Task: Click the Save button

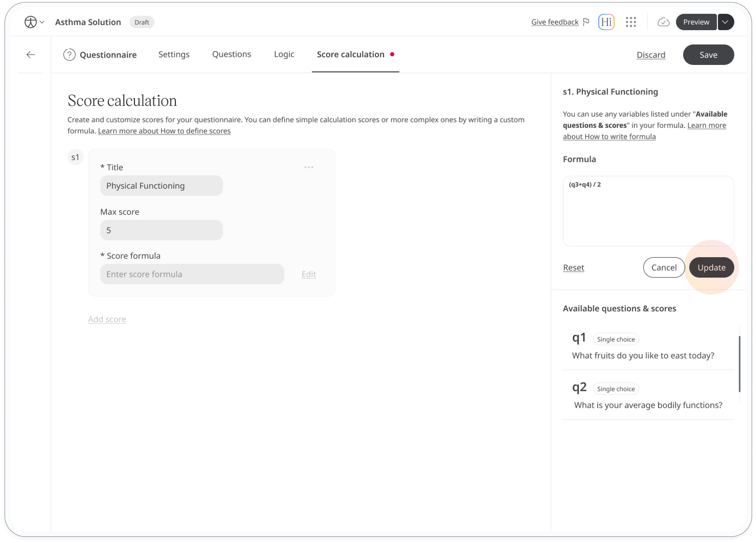Action: [708, 55]
